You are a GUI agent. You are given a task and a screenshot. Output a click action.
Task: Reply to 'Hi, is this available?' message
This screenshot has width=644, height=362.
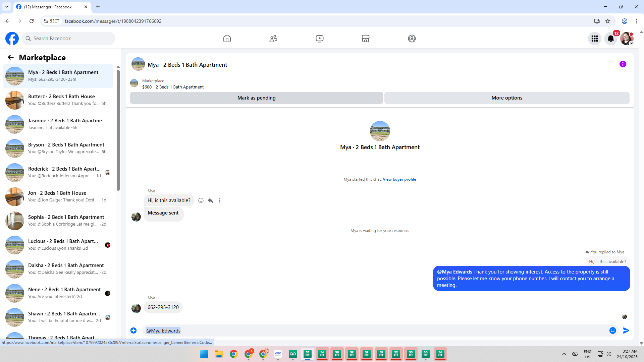coord(210,200)
